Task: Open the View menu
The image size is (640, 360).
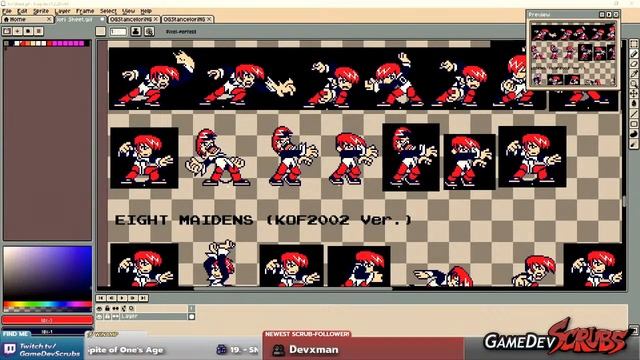Action: coord(129,11)
